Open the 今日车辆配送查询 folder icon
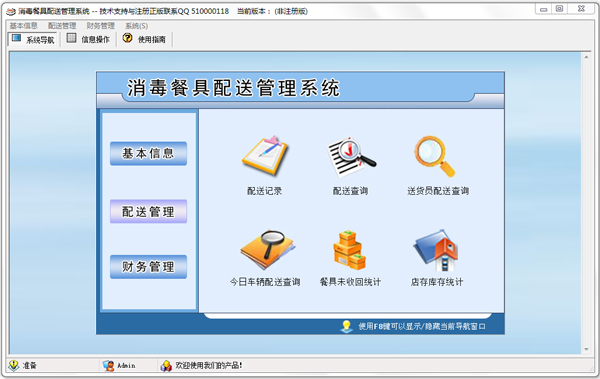Viewport: 600px width, 379px height. [267, 250]
